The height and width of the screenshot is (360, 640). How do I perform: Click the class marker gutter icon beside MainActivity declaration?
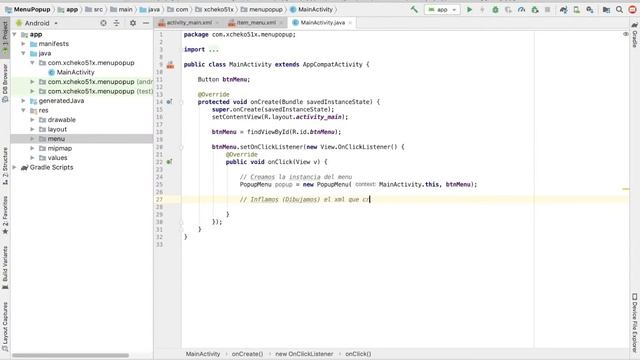(x=170, y=64)
